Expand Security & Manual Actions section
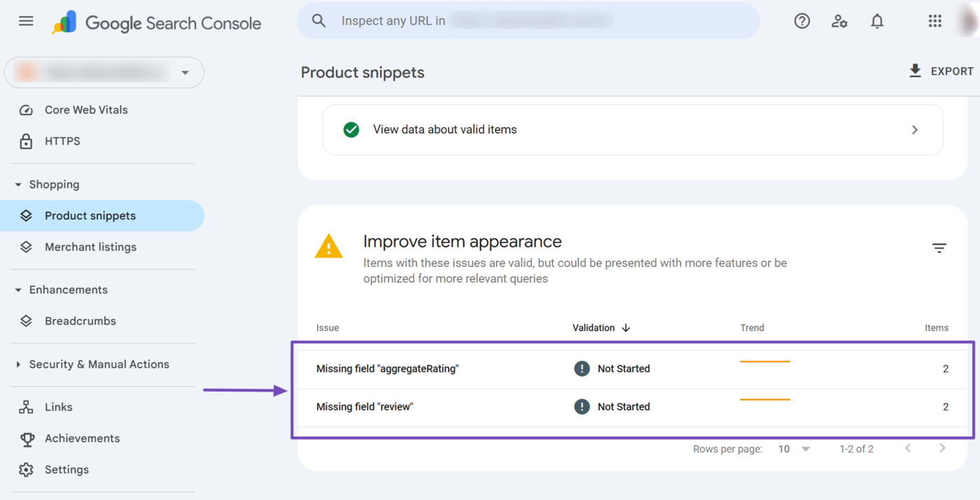Image resolution: width=980 pixels, height=500 pixels. click(x=18, y=364)
